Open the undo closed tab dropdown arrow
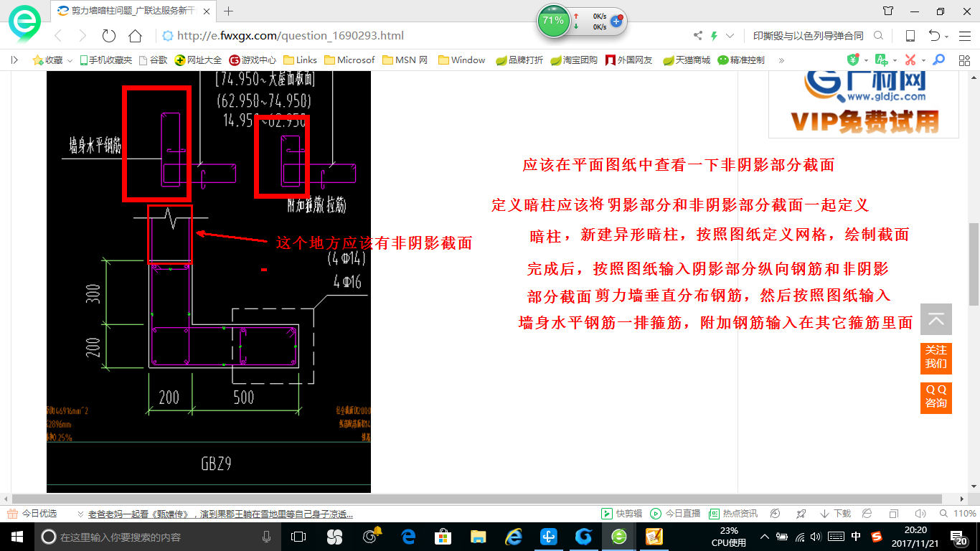 (x=947, y=37)
